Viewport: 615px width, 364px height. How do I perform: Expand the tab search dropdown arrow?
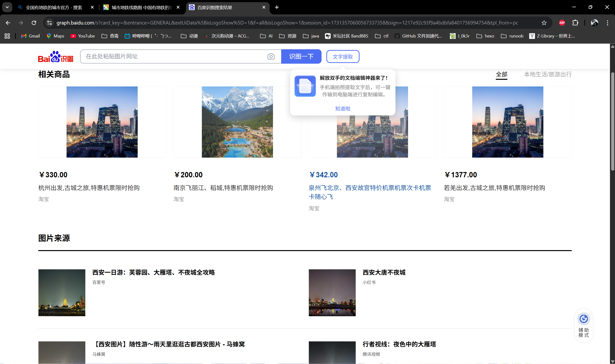7,7
